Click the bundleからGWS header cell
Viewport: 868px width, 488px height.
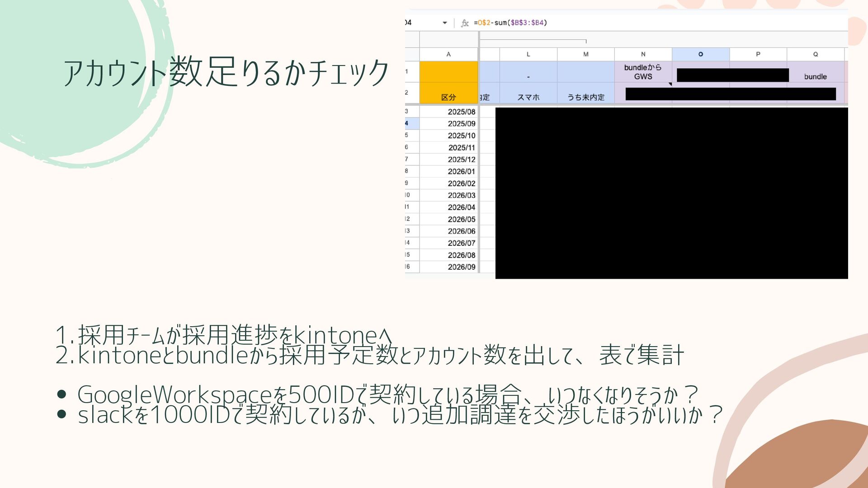coord(643,72)
